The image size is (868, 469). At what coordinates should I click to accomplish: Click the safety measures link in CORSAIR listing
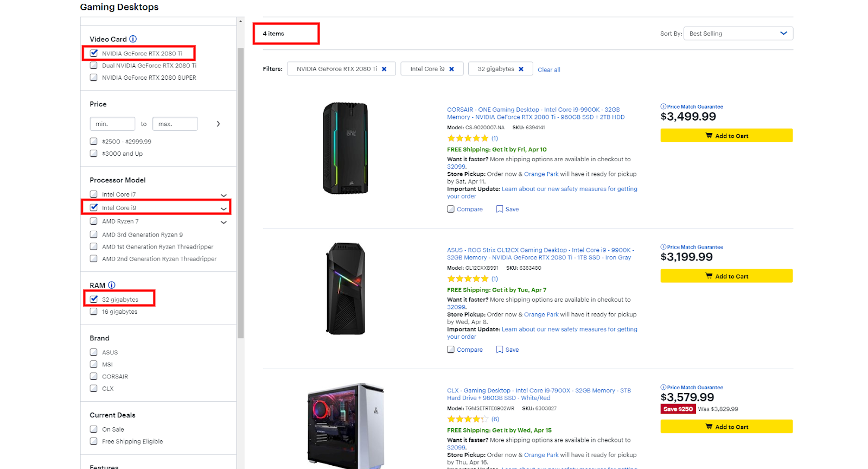coord(542,193)
